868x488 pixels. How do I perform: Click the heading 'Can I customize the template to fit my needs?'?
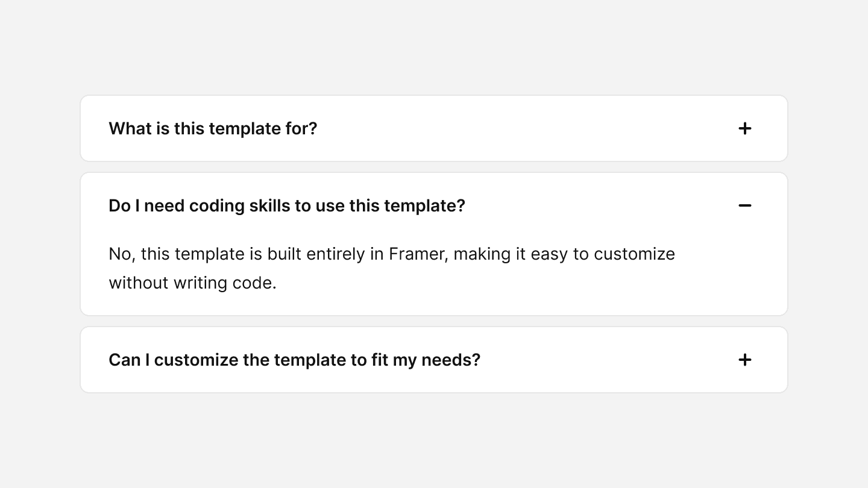(294, 360)
